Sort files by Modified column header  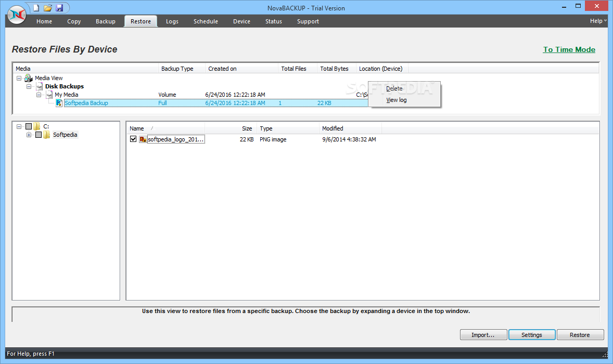pos(350,128)
